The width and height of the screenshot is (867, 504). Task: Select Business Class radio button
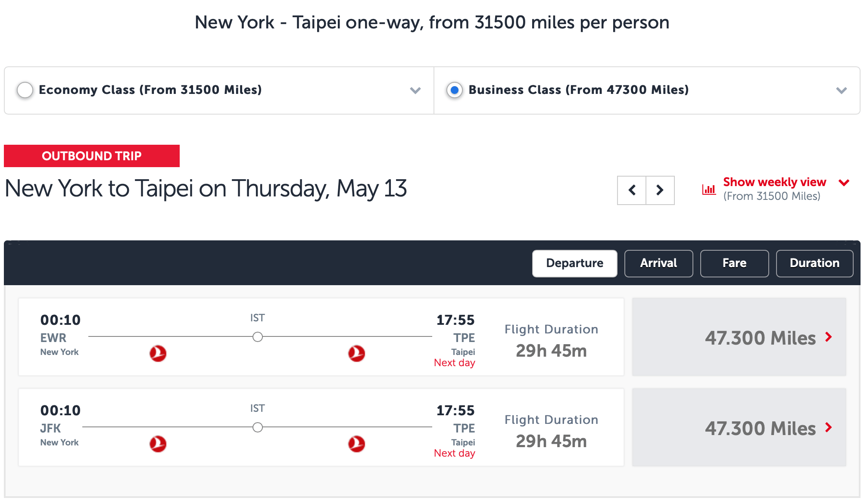point(454,90)
